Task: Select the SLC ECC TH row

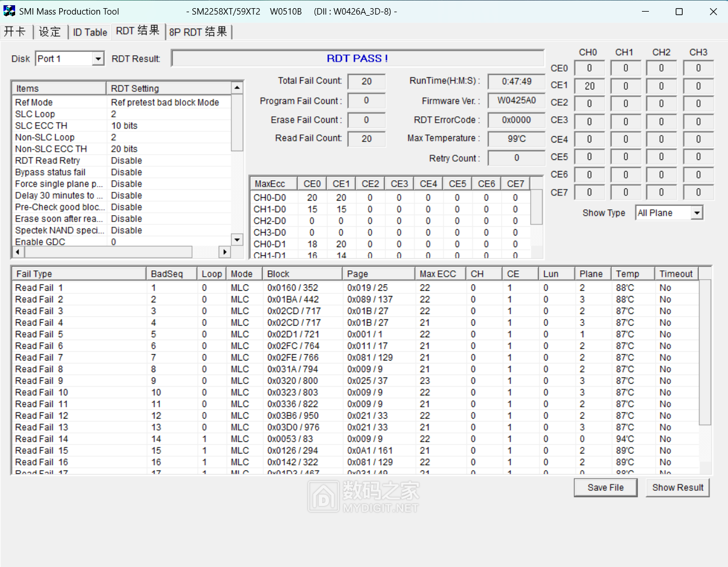Action: pos(122,126)
